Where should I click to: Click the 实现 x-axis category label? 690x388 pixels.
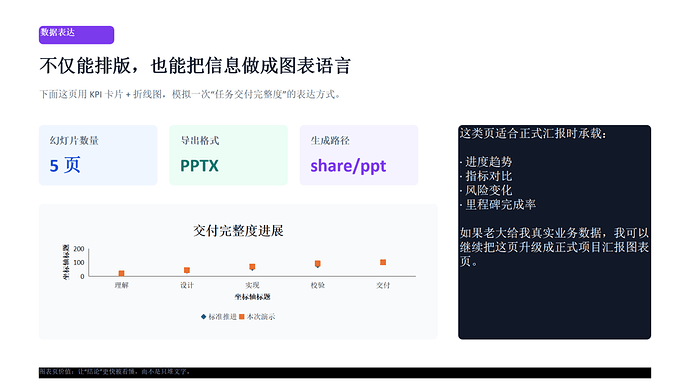[x=252, y=285]
